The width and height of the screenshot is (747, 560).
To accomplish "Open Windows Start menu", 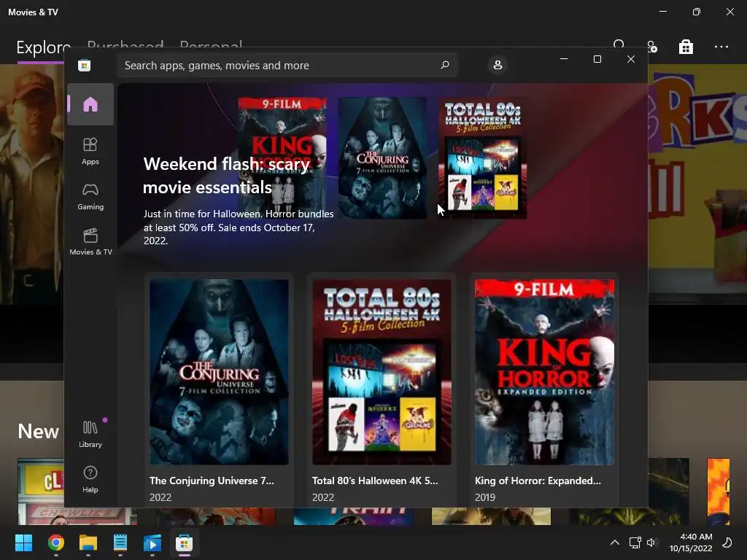I will [23, 542].
